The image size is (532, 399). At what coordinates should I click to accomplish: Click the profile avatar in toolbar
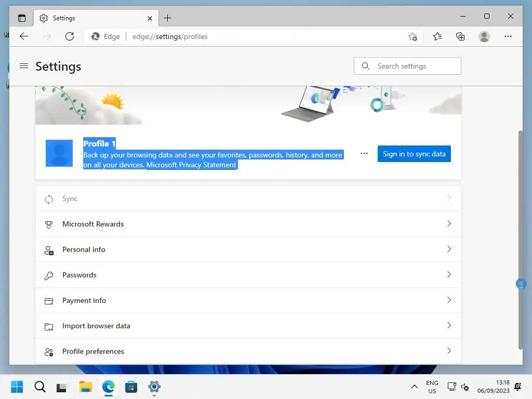(484, 36)
